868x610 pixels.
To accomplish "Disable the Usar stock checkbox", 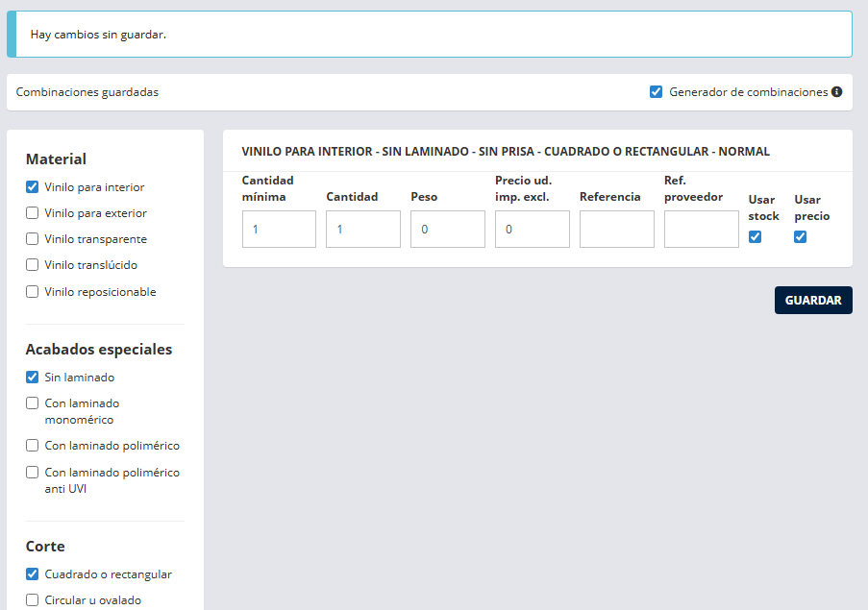I will (x=755, y=237).
